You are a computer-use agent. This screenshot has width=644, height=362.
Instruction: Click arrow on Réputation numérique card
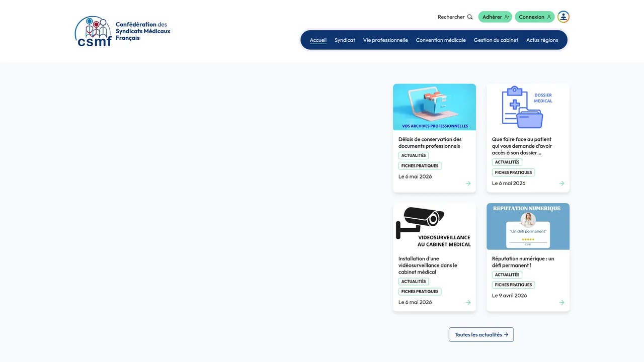pyautogui.click(x=561, y=303)
